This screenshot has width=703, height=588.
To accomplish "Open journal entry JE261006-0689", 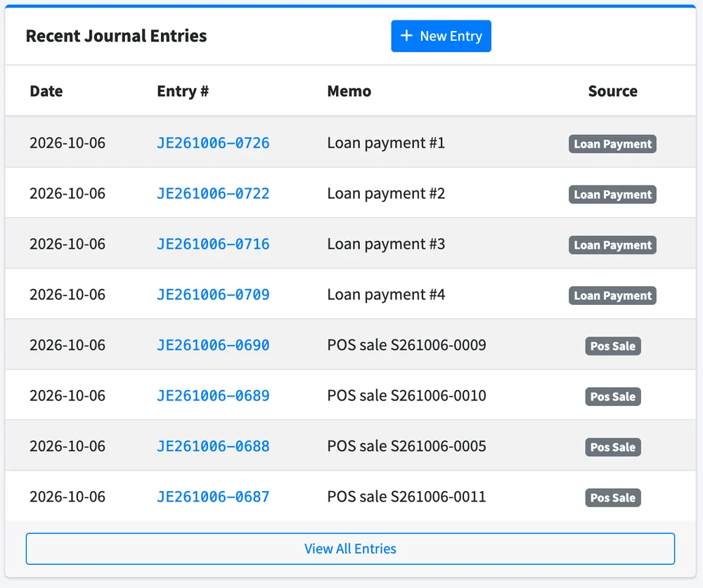I will point(213,396).
